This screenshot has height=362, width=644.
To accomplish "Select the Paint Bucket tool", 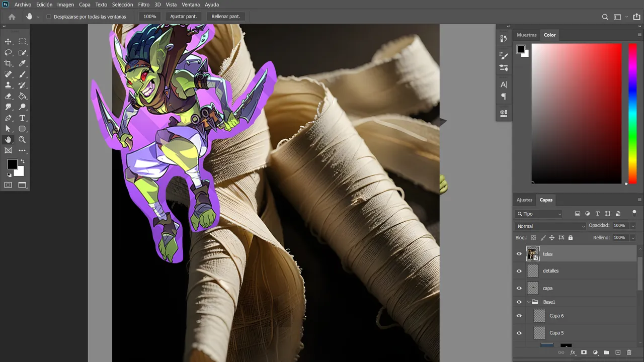I will [x=22, y=96].
